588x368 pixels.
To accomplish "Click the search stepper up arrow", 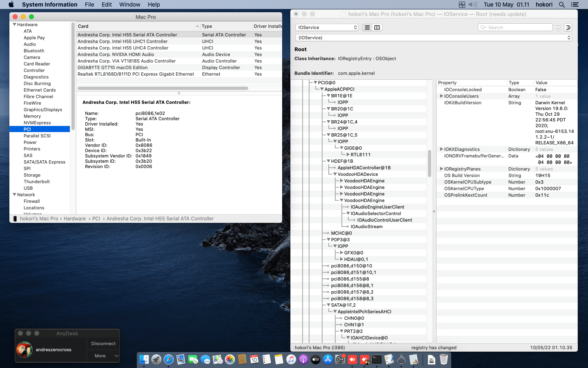I will (x=558, y=26).
